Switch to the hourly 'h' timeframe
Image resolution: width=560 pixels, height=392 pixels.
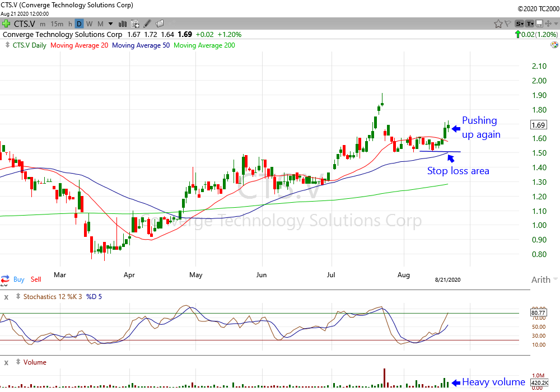[x=70, y=24]
